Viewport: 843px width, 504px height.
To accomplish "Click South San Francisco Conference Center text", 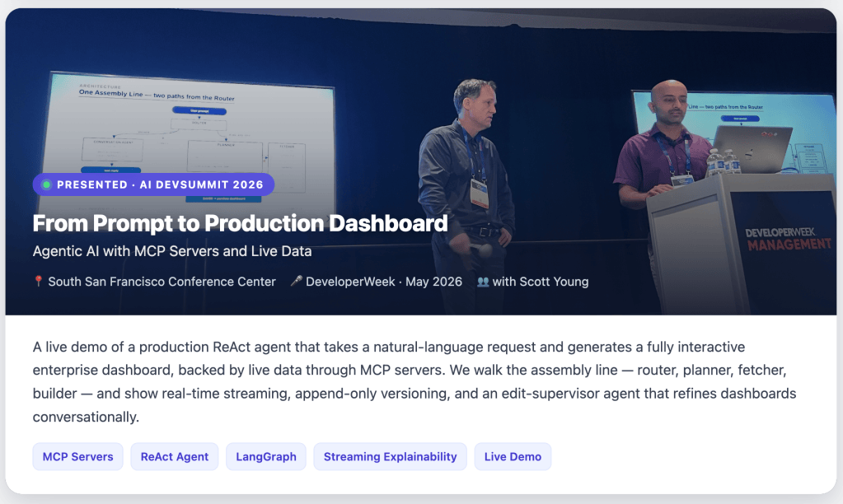I will [x=162, y=282].
